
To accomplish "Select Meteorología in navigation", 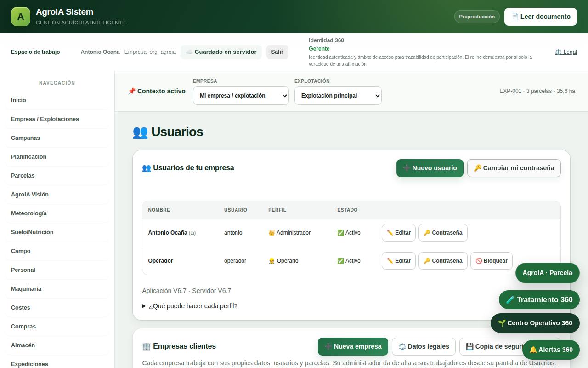I will click(57, 213).
